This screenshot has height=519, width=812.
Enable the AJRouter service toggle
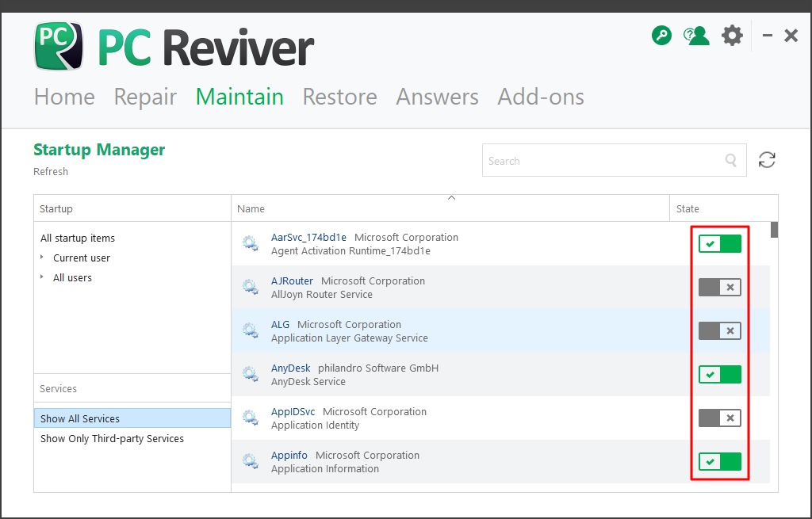[719, 288]
